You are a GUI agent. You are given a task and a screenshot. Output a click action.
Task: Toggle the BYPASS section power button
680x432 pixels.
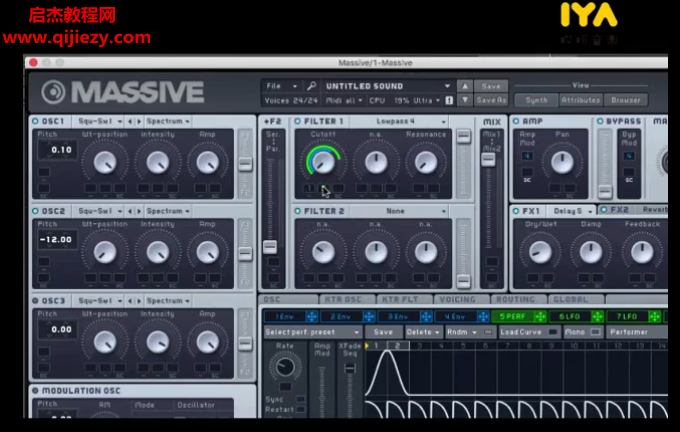click(600, 121)
